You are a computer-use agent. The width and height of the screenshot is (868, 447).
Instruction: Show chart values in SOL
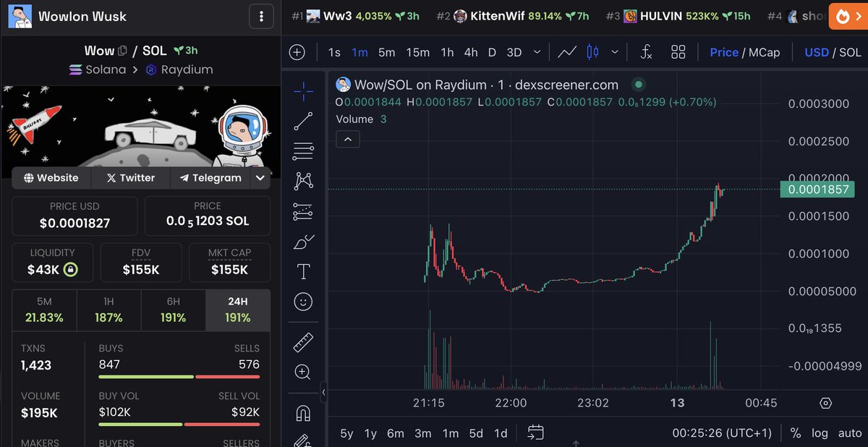850,52
